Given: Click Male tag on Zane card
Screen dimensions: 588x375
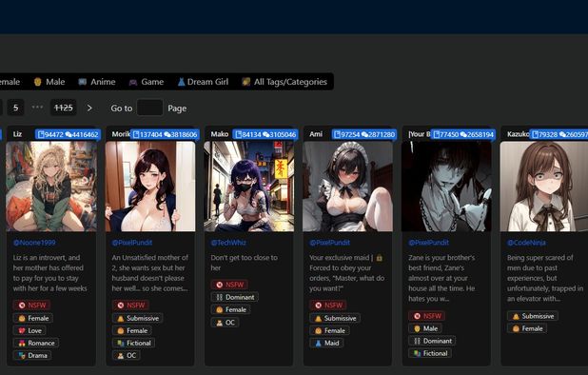Looking at the screenshot, I should [x=425, y=328].
